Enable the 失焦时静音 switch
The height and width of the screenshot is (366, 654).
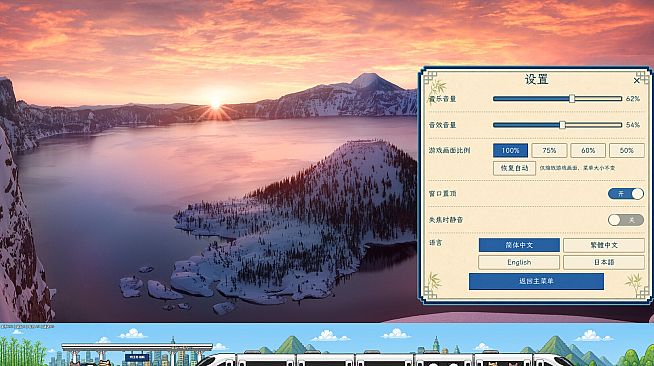coord(626,220)
